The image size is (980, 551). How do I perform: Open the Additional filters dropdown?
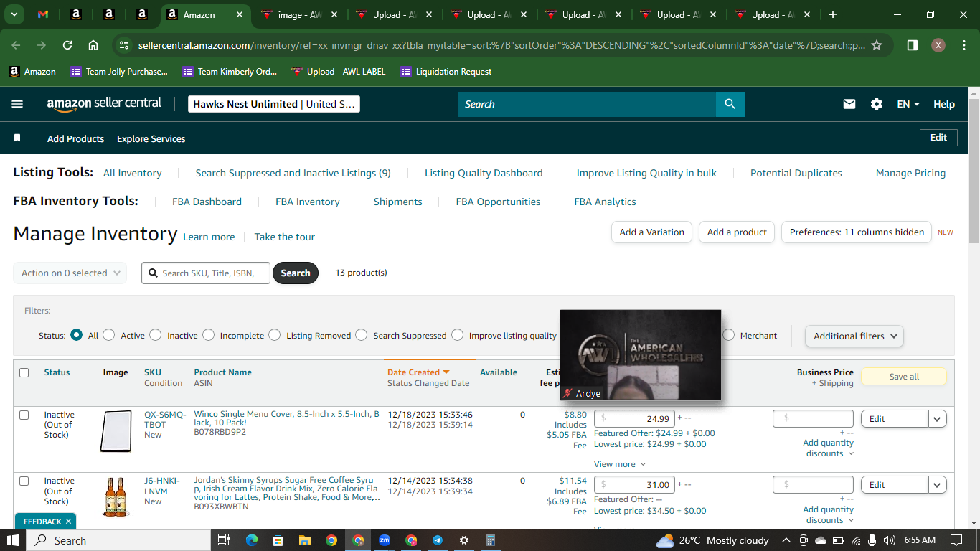tap(854, 336)
